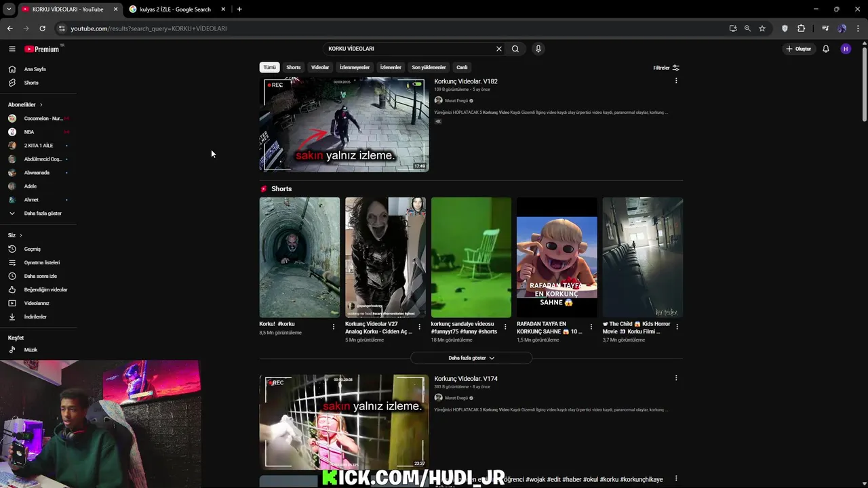Clear the search box with the X icon
Screen dimensions: 868x488
pyautogui.click(x=499, y=49)
